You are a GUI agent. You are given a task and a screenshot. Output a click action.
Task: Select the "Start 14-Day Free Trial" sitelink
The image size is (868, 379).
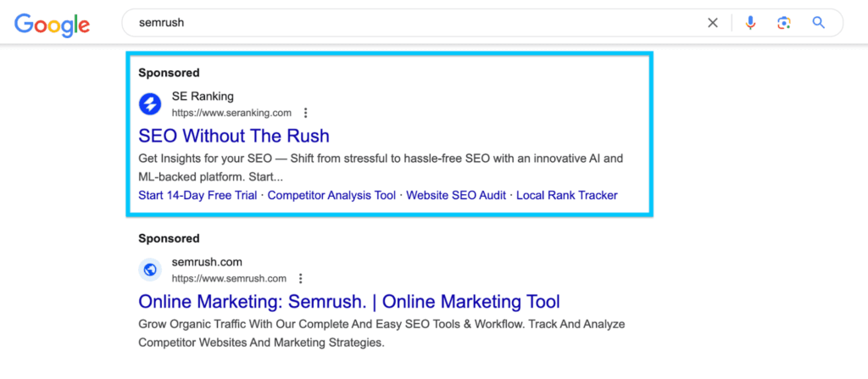198,195
